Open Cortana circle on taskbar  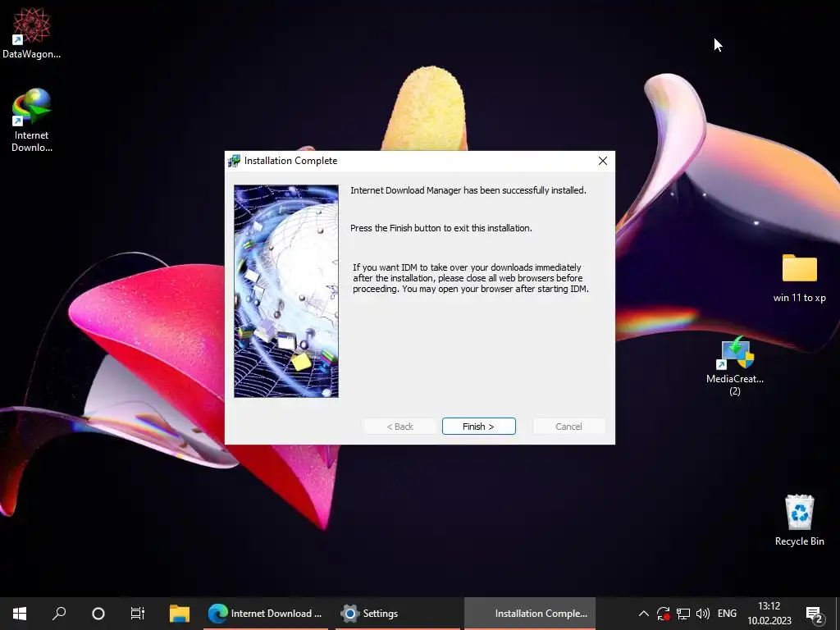coord(98,614)
